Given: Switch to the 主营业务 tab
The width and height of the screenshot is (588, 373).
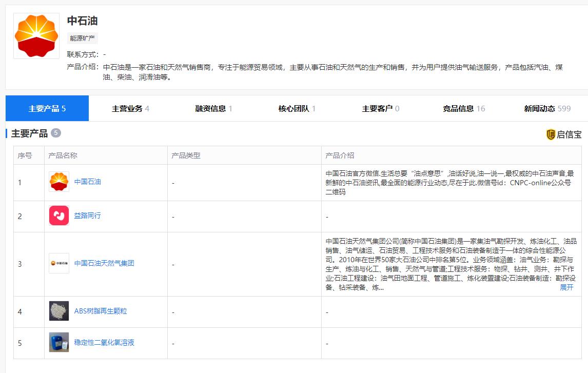Looking at the screenshot, I should point(130,108).
